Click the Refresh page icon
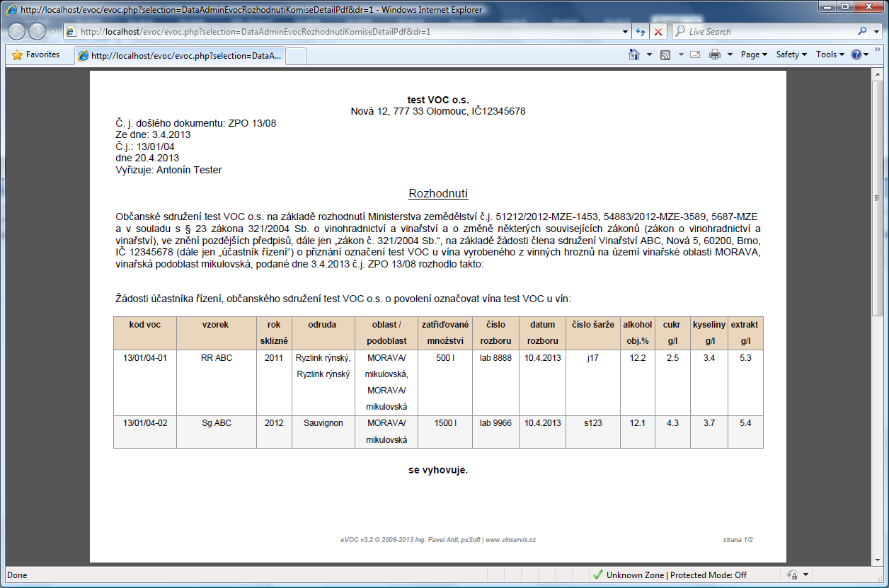This screenshot has height=588, width=889. click(641, 32)
